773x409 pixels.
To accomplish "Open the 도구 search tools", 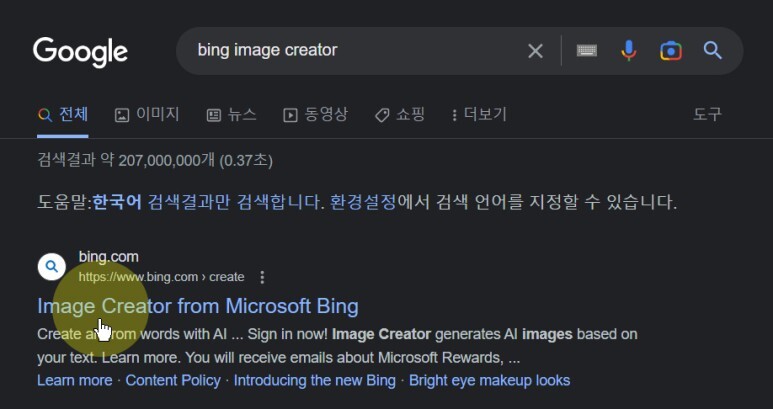I will [x=707, y=115].
